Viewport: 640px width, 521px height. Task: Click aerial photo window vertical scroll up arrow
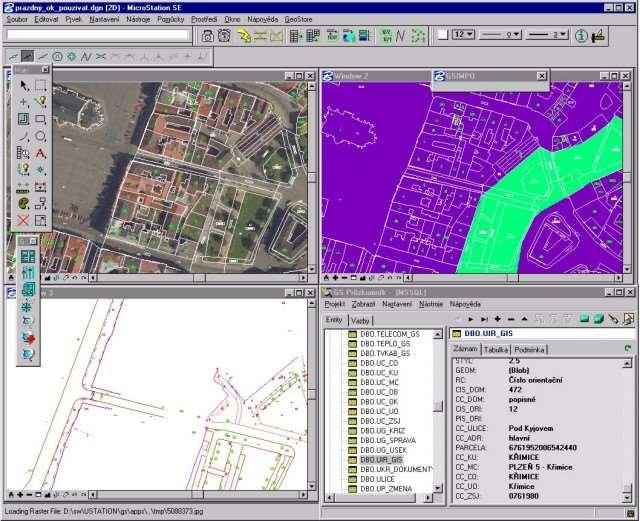tap(312, 87)
